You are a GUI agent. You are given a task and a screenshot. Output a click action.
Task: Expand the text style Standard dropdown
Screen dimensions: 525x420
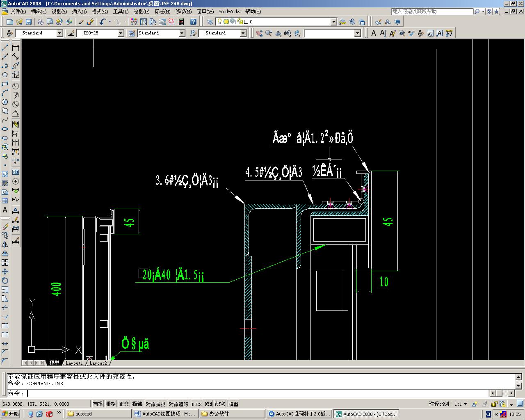59,33
